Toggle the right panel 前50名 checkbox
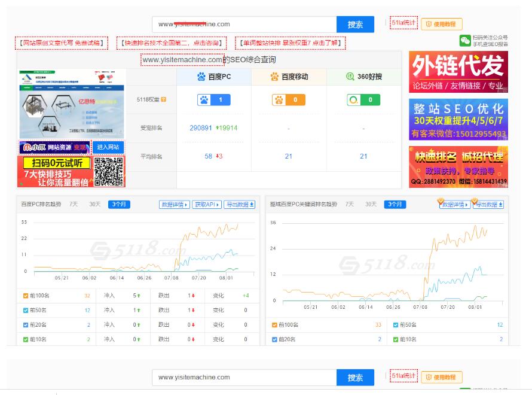Viewport: 532px width, 395px height. 396,325
